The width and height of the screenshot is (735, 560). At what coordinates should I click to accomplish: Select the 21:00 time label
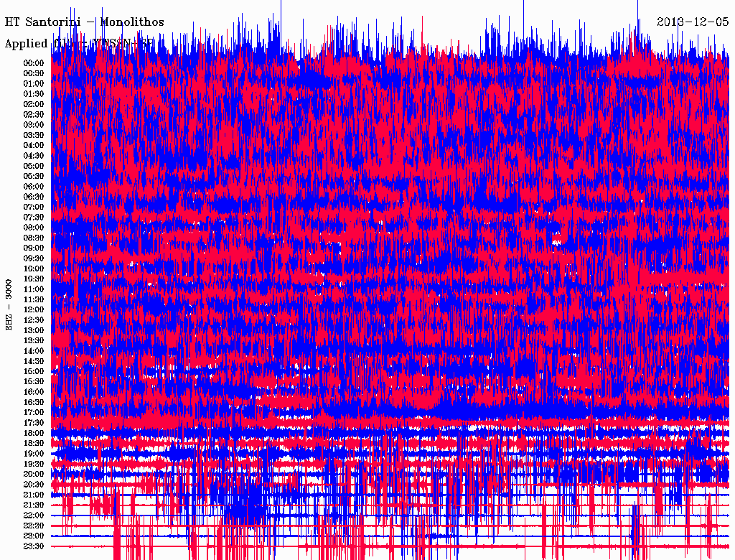point(34,495)
